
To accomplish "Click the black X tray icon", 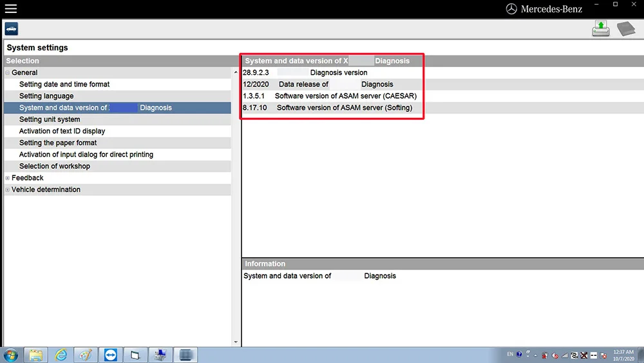I will pos(583,356).
